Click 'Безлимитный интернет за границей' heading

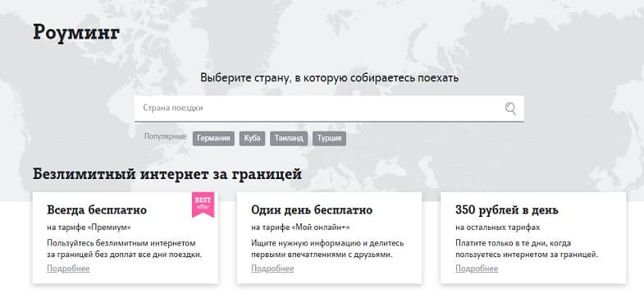[x=167, y=174]
